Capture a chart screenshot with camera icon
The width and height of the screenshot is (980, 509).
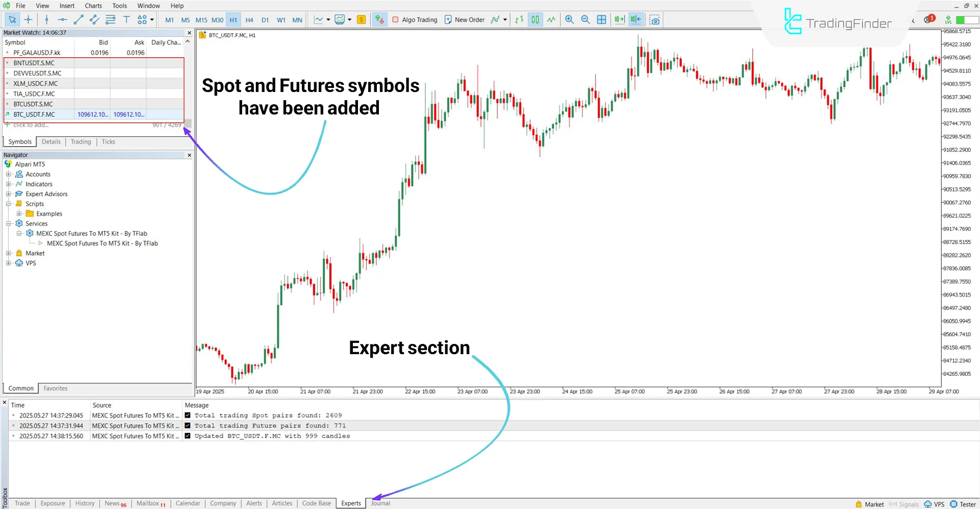click(x=654, y=19)
